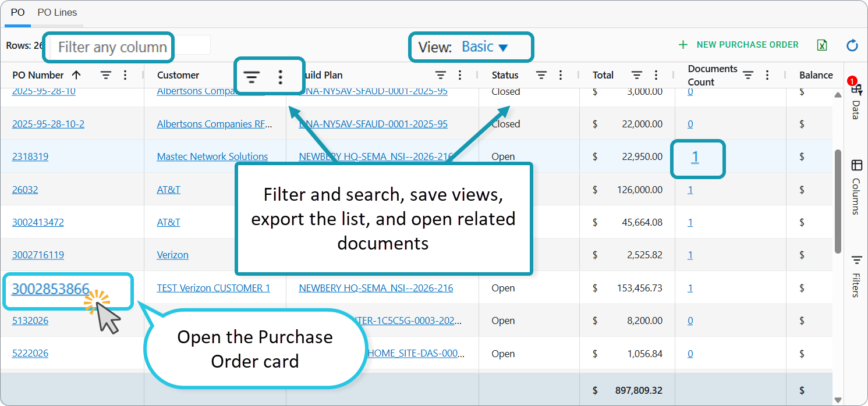Refresh the purchase order grid
Image resolution: width=868 pixels, height=406 pixels.
pyautogui.click(x=852, y=45)
